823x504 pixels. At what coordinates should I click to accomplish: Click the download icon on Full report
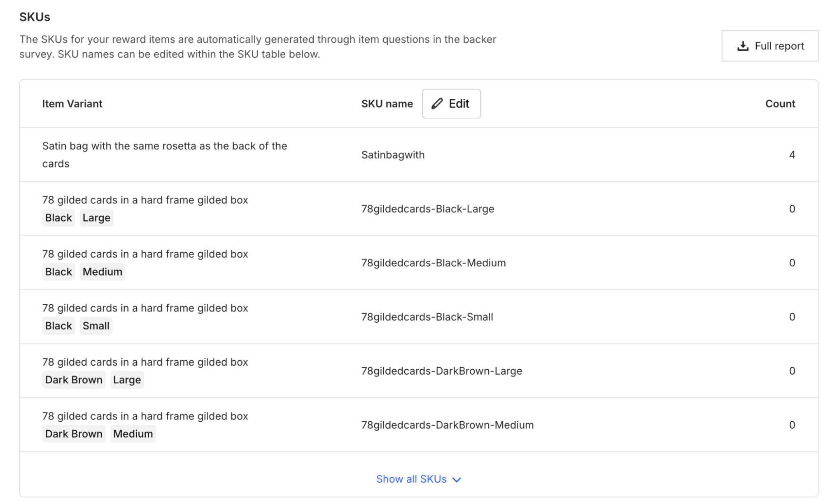point(742,46)
